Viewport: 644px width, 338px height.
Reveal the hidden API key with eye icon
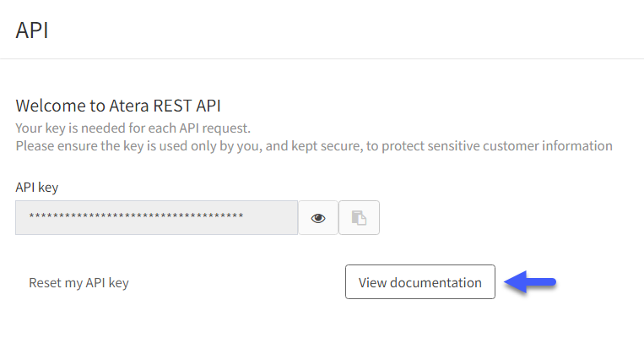pos(318,218)
